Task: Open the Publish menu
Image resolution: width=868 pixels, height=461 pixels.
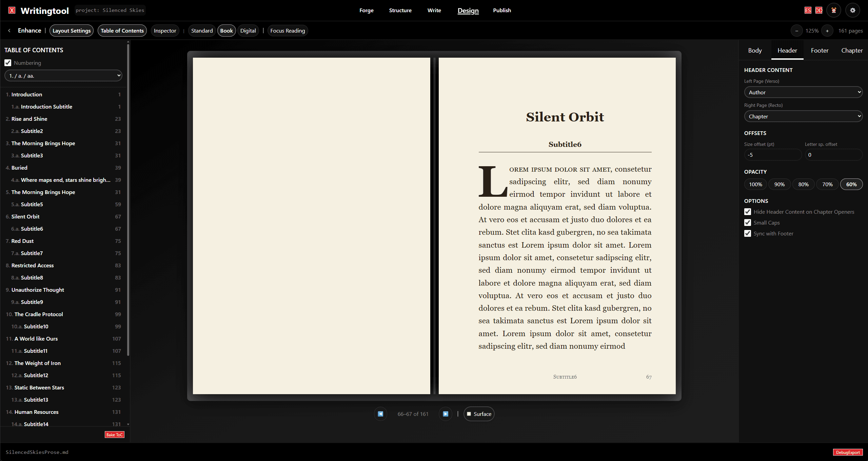Action: [502, 11]
